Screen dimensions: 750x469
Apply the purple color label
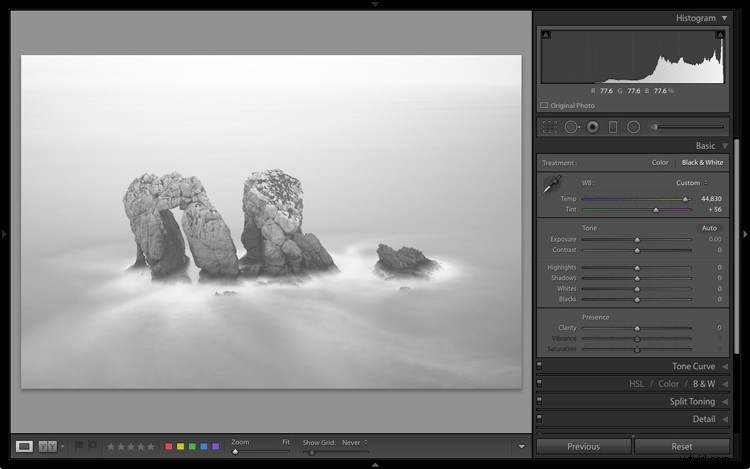tap(216, 447)
